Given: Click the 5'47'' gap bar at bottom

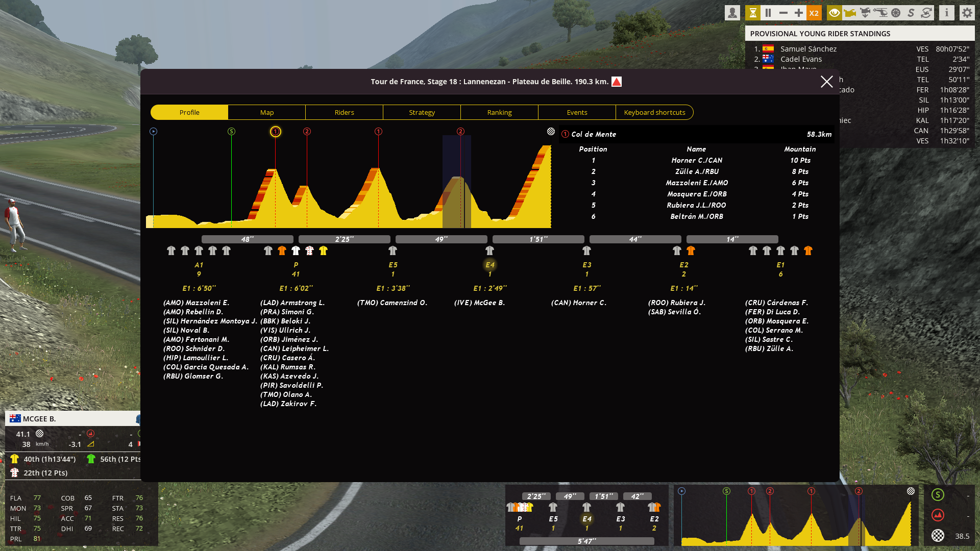Looking at the screenshot, I should pyautogui.click(x=587, y=541).
